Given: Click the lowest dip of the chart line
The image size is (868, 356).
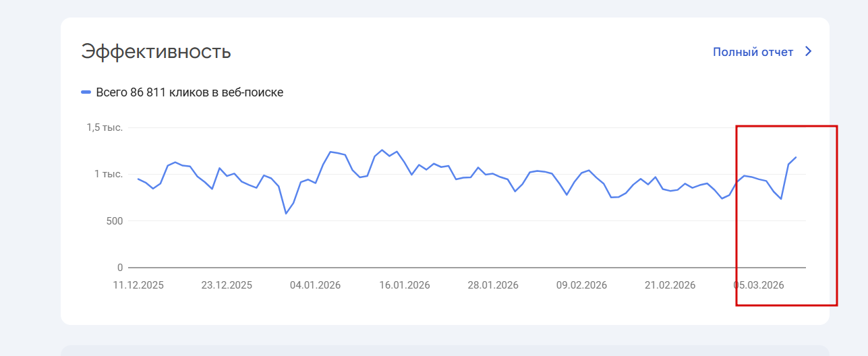Looking at the screenshot, I should 286,214.
